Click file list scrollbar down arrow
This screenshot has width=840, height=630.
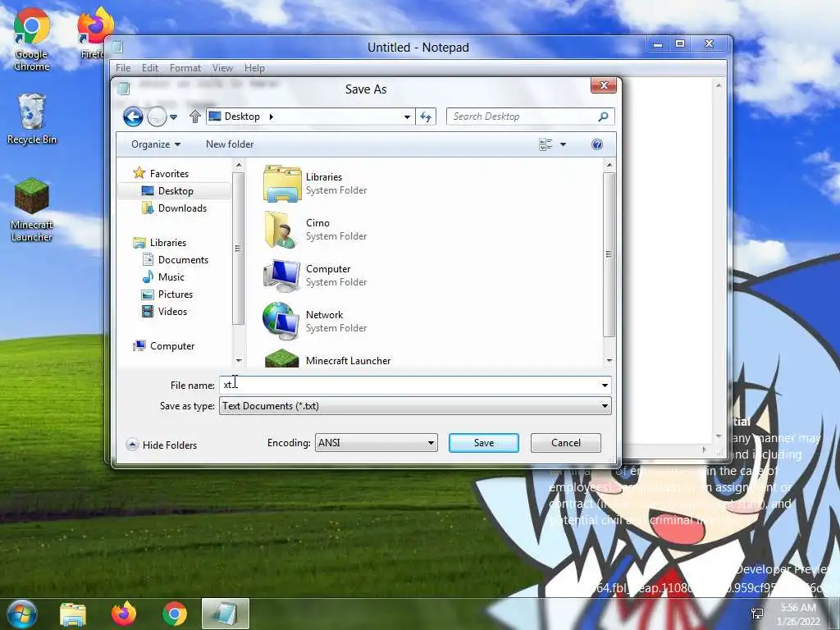(609, 361)
